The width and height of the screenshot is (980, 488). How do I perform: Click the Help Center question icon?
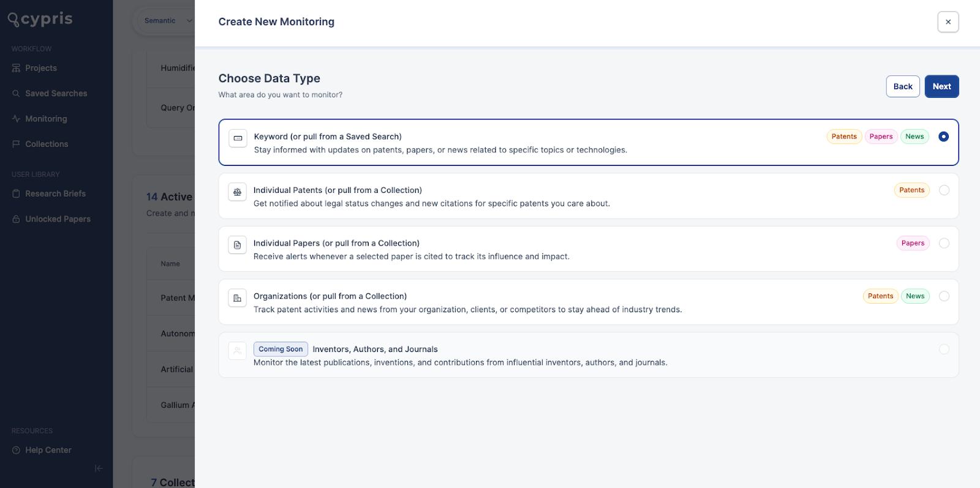16,450
